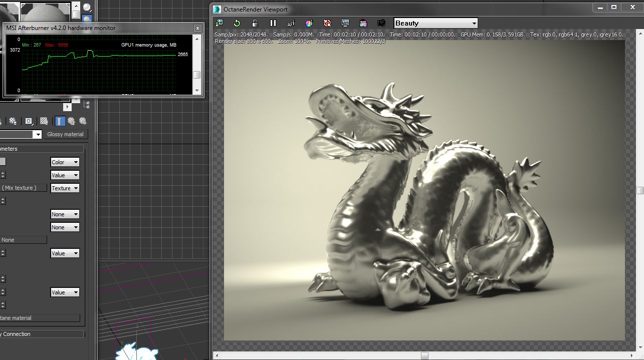
Task: Click the first Octane viewport toolbar icon
Action: 219,23
